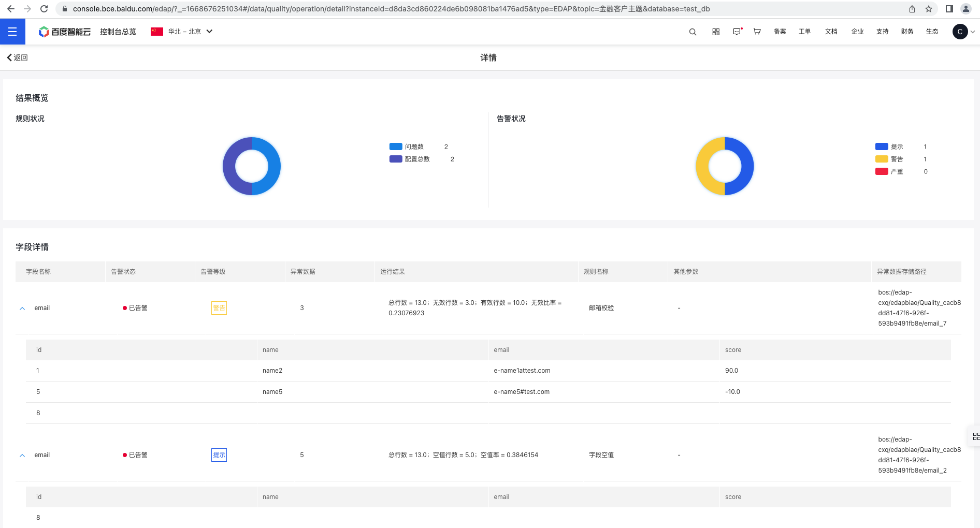Collapse the first email row (邮箱校验)
Viewport: 980px width, 528px height.
coord(22,309)
